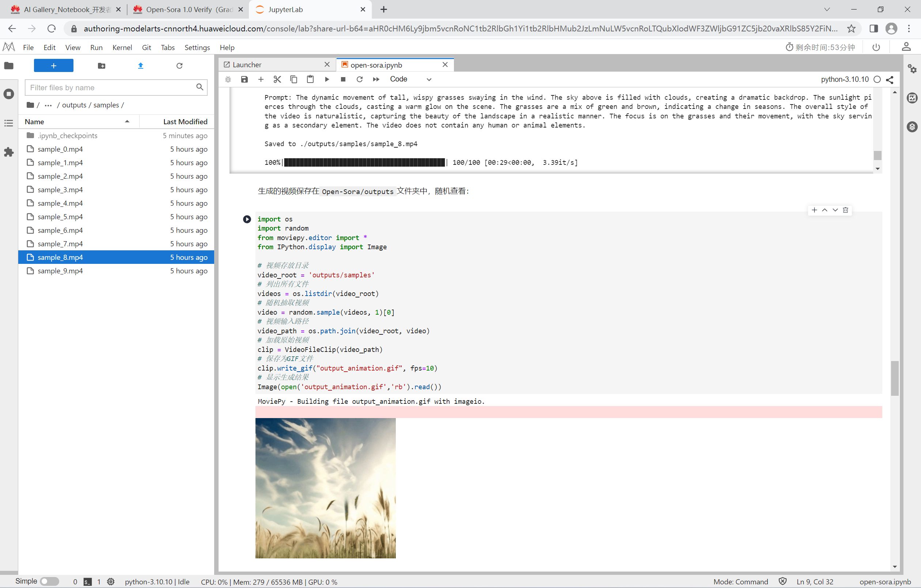Click the interrupt kernel stop icon
921x588 pixels.
click(x=343, y=79)
